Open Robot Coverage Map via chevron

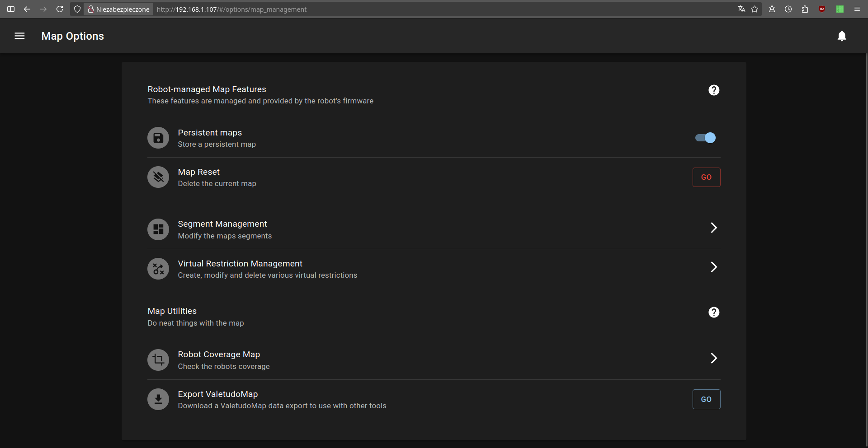[713, 358]
